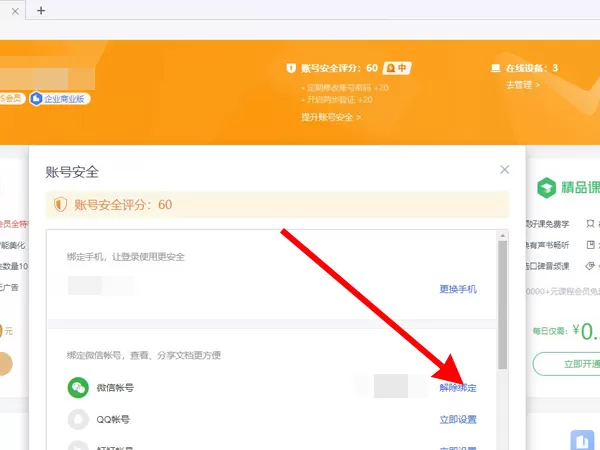This screenshot has height=450, width=600.
Task: Open 提升账号安全 link
Action: click(331, 117)
